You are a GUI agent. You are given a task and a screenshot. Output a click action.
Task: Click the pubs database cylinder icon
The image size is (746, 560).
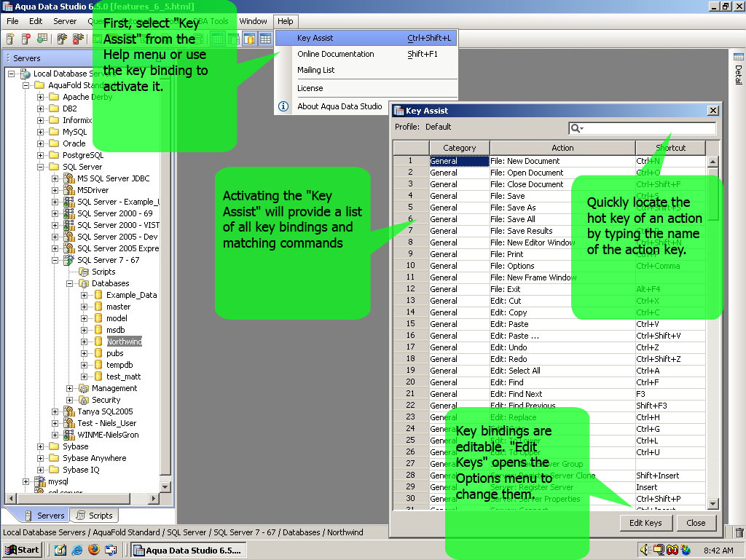[98, 353]
